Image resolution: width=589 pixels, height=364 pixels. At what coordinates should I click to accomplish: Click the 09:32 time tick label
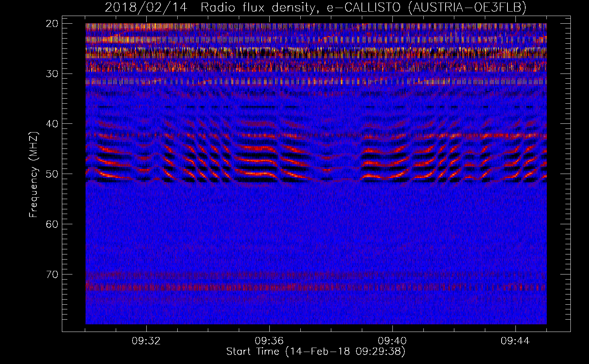pyautogui.click(x=146, y=341)
